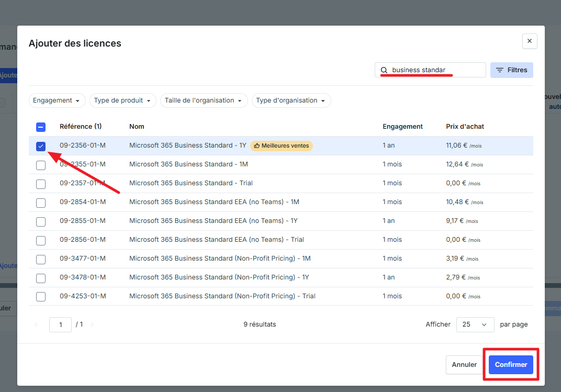Click the Confirmer button
561x392 pixels.
511,365
